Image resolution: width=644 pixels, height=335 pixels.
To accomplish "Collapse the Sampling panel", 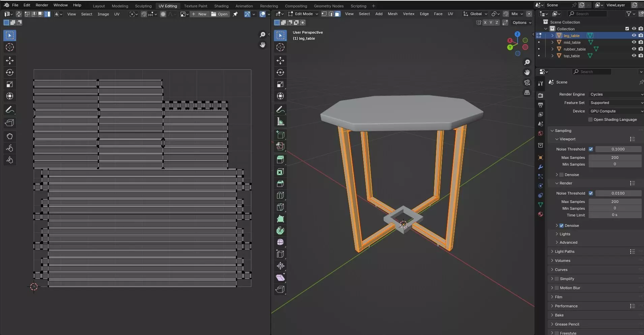I will (563, 131).
